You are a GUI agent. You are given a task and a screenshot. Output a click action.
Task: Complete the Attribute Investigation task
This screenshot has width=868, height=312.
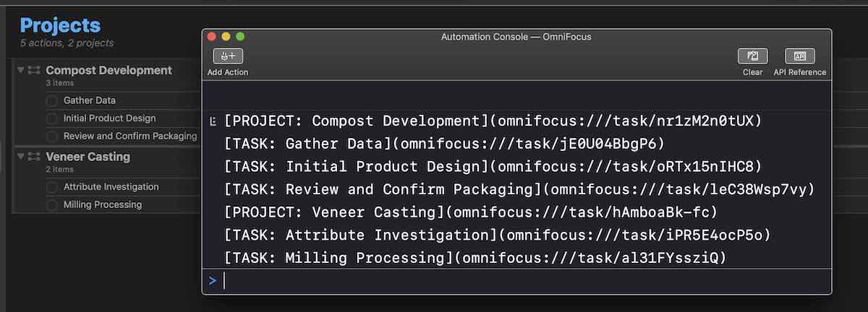pos(52,187)
